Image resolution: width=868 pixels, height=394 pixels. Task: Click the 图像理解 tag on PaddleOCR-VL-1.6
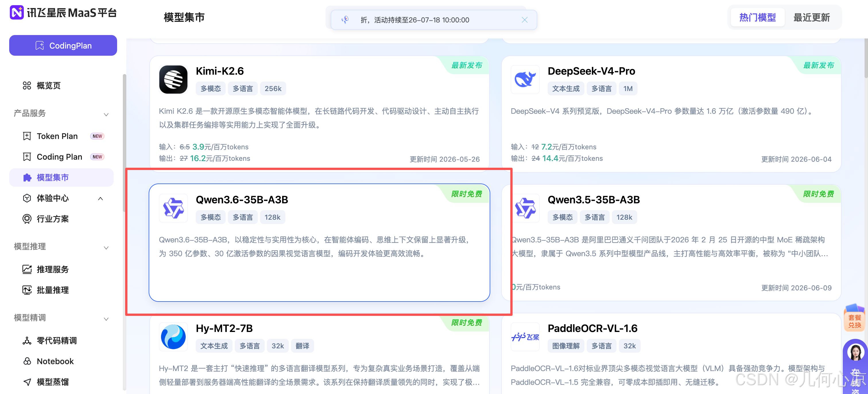[x=566, y=346]
